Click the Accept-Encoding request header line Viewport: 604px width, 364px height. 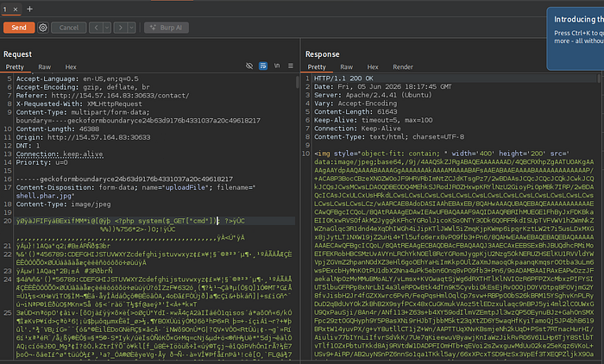83,87
